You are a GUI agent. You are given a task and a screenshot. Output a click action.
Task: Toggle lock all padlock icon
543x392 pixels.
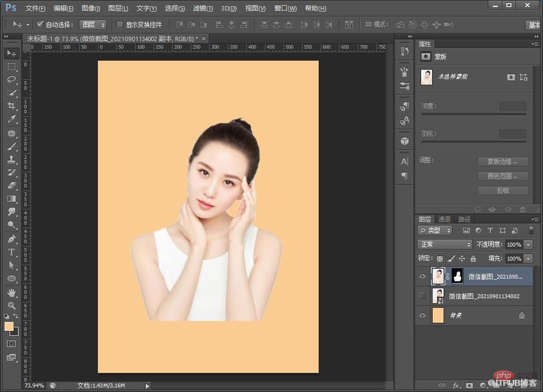click(x=473, y=258)
